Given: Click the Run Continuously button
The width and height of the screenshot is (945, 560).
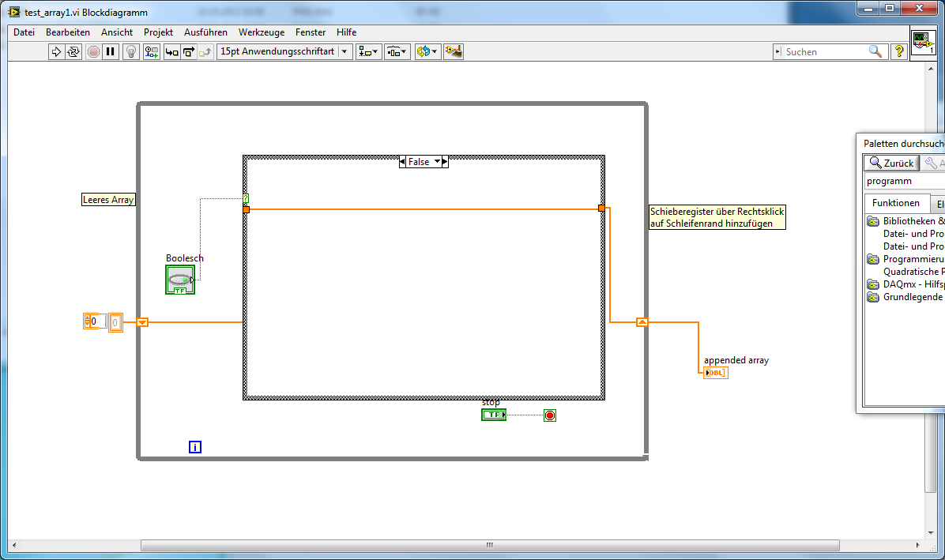Looking at the screenshot, I should coord(73,52).
